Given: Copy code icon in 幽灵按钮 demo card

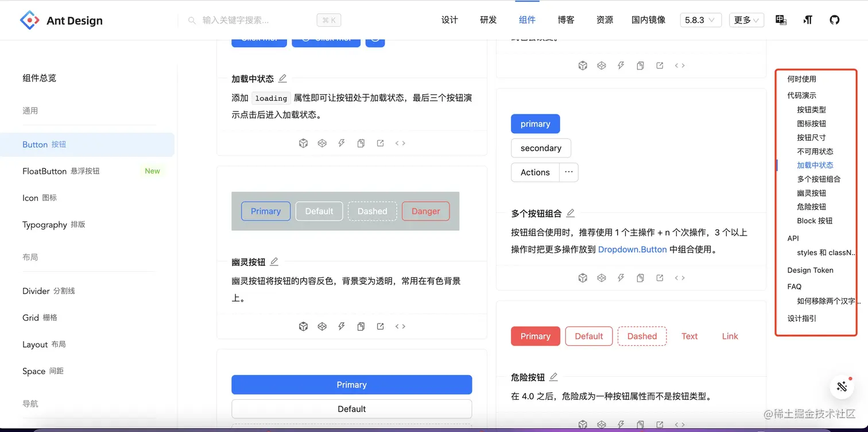Looking at the screenshot, I should (x=361, y=326).
